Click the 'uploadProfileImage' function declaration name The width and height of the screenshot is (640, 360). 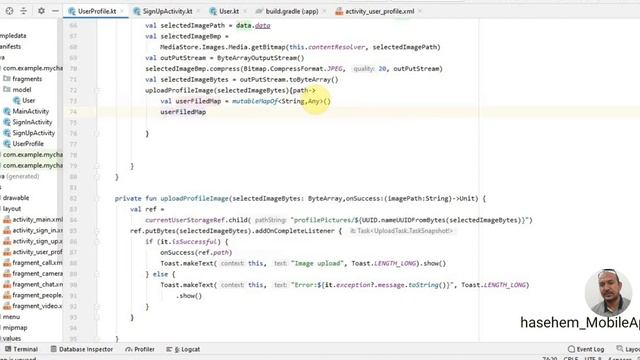(194, 198)
